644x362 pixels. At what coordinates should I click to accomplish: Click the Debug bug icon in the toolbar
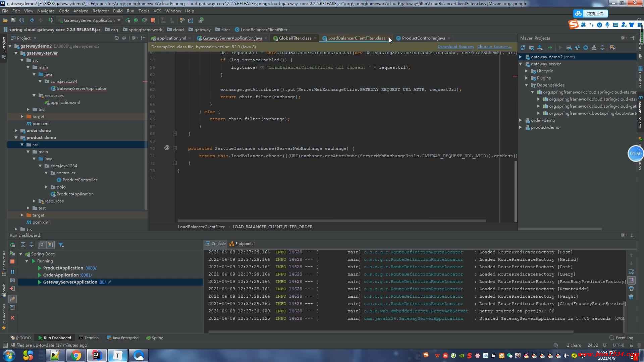(x=136, y=20)
